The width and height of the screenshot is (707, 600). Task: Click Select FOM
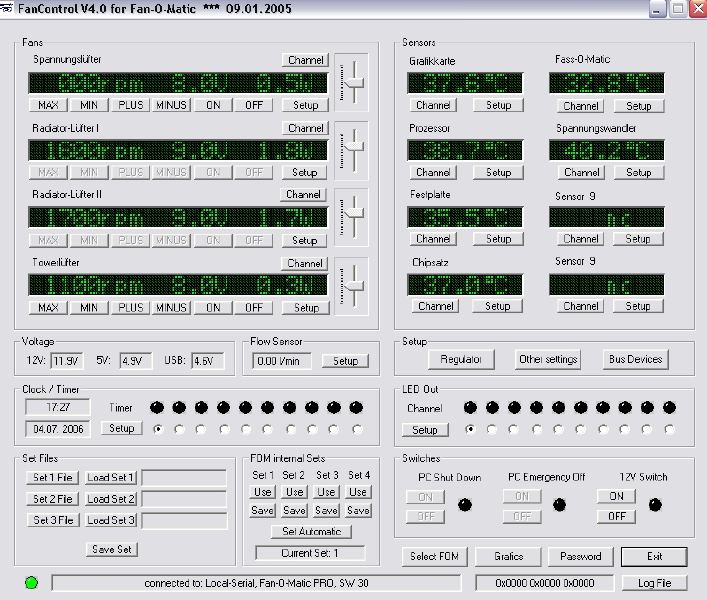[x=435, y=556]
